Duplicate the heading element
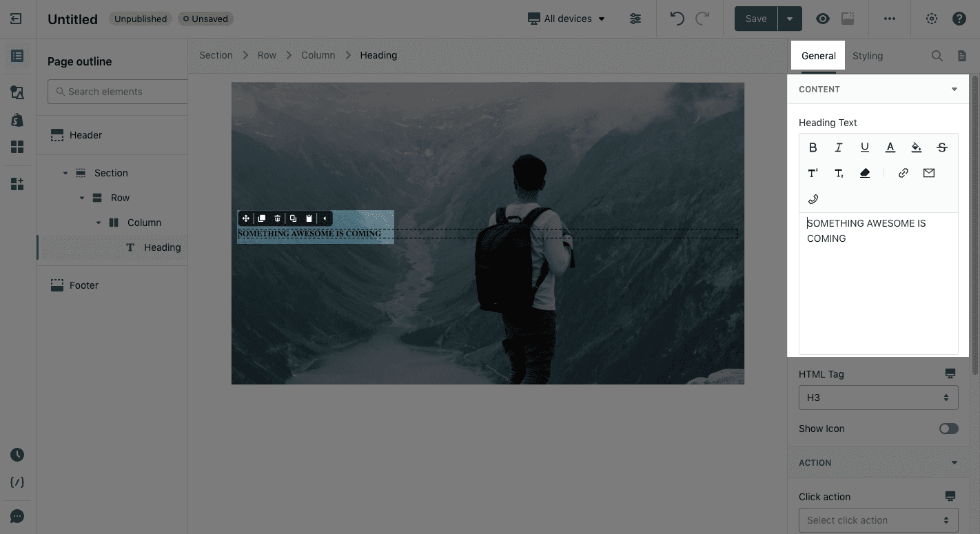The width and height of the screenshot is (980, 534). coord(261,218)
